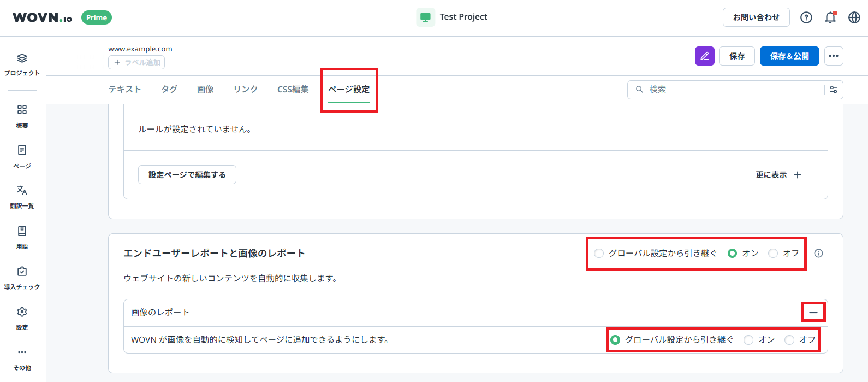868x382 pixels.
Task: Collapse the image report (画像のレポート) section
Action: click(813, 313)
